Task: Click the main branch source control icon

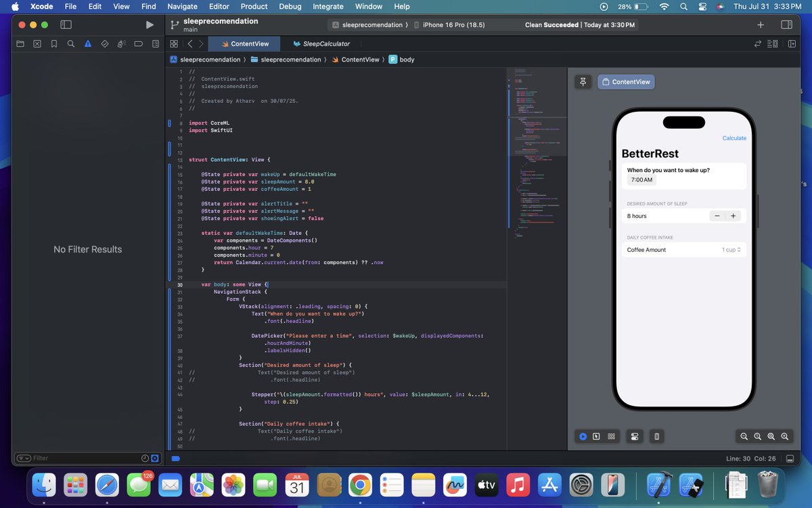Action: tap(175, 25)
